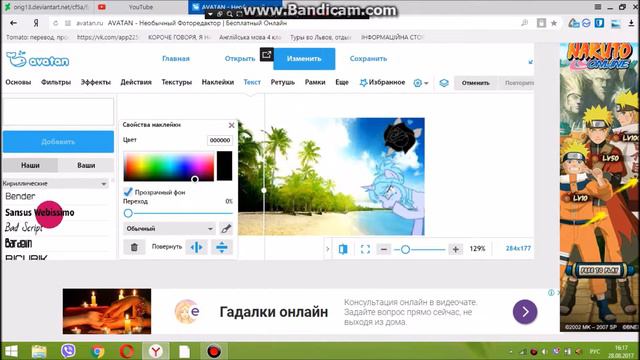This screenshot has height=360, width=640.
Task: Switch to the Ваши fonts tab
Action: 86,165
